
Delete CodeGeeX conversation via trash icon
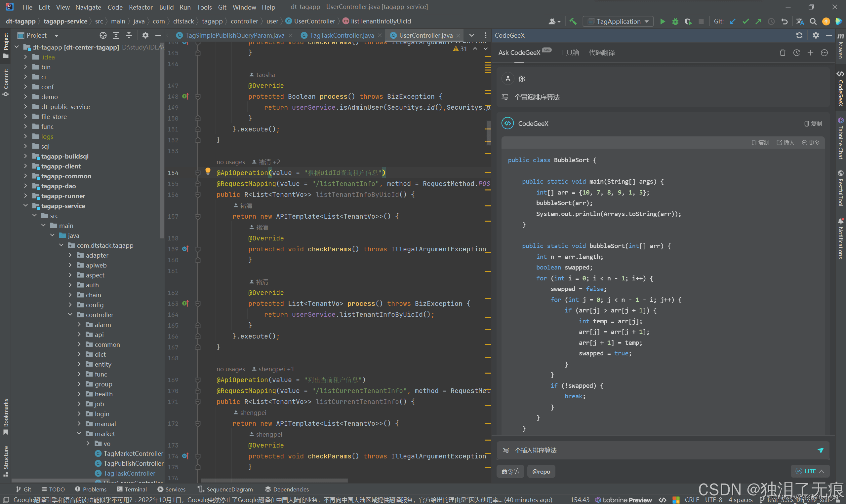click(x=783, y=53)
